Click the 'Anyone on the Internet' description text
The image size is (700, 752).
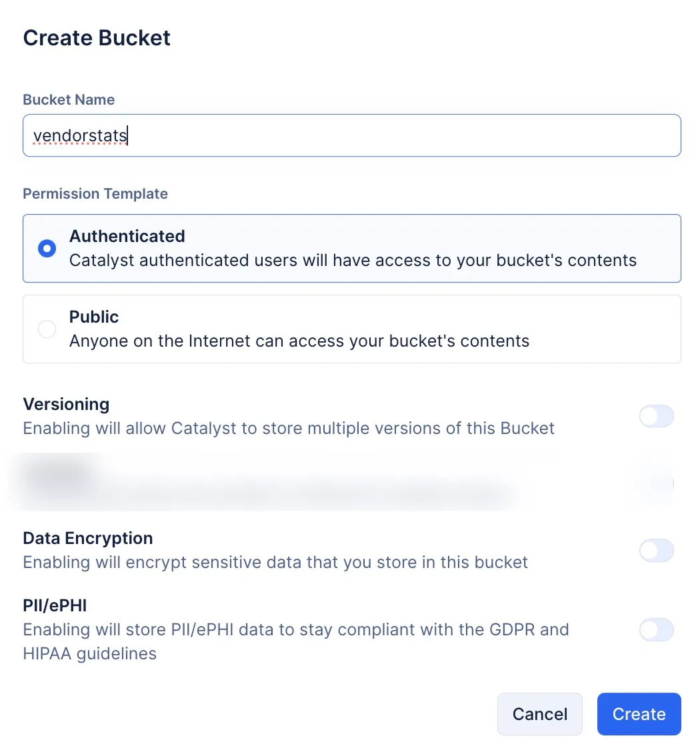299,341
